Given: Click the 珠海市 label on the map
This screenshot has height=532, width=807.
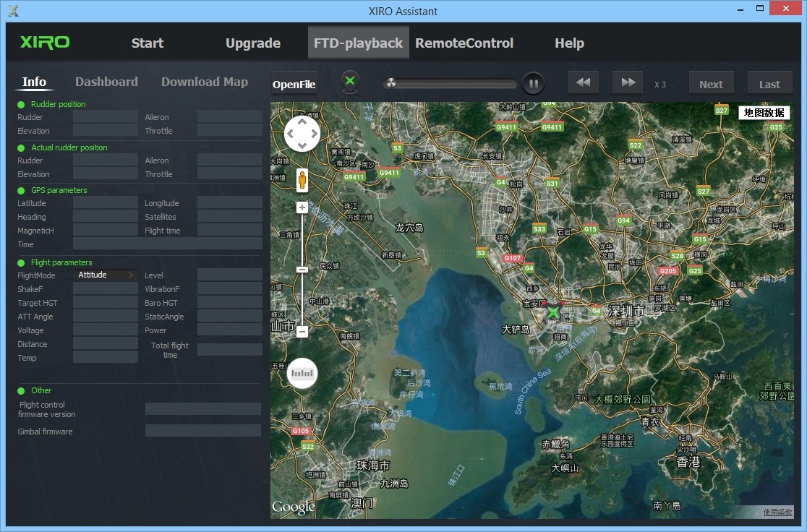Looking at the screenshot, I should pos(373,465).
